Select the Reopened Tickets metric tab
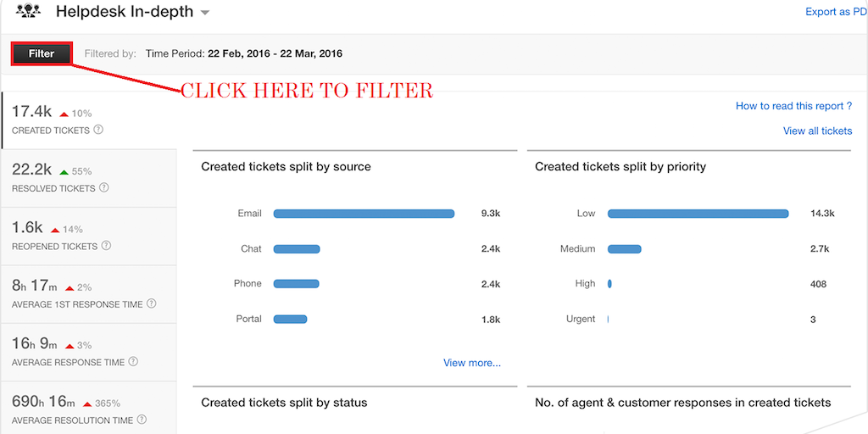The height and width of the screenshot is (434, 868). coord(89,236)
